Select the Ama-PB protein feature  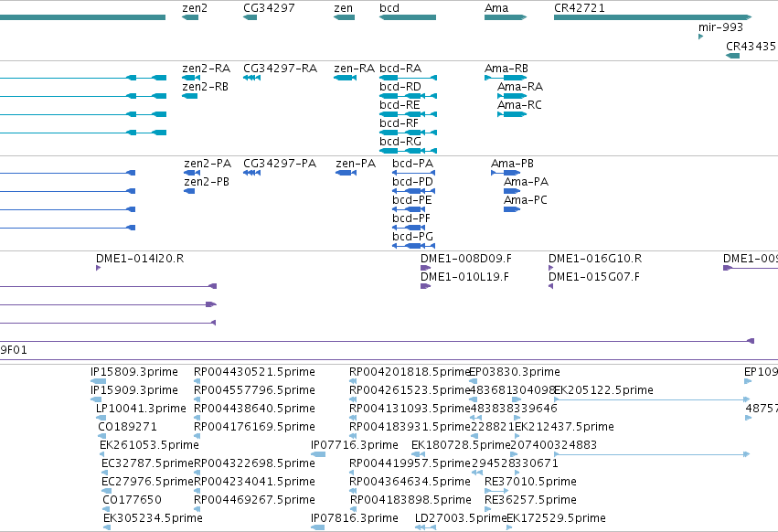[x=506, y=173]
